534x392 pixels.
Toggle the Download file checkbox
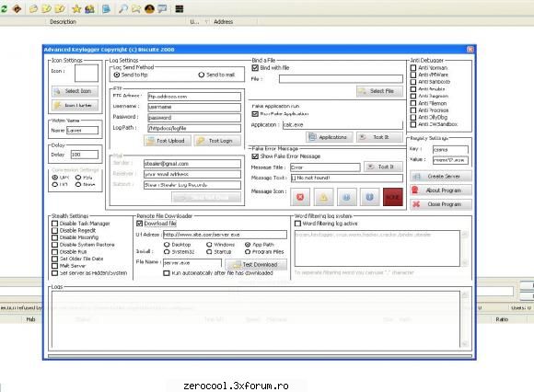pyautogui.click(x=139, y=224)
